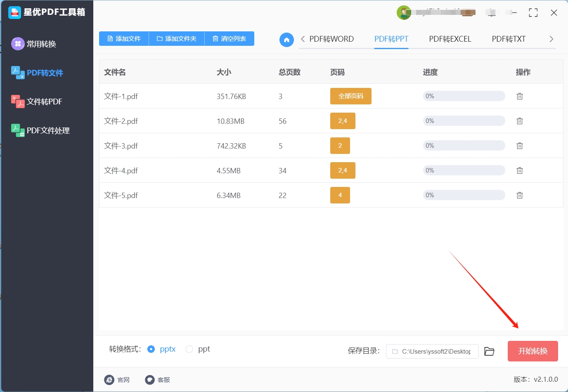Select the 文件-1.pdf file name
This screenshot has width=568, height=392.
pos(121,96)
